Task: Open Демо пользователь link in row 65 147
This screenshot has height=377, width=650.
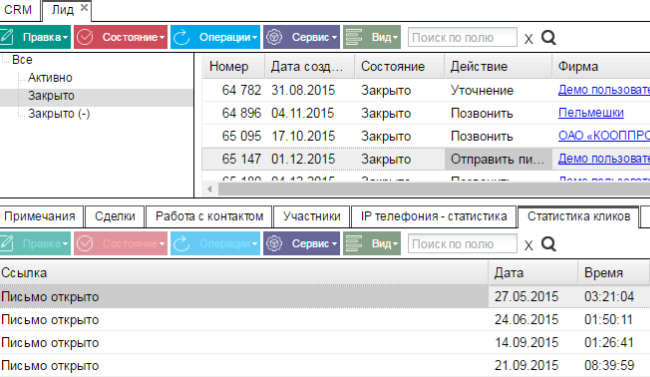Action: coord(604,158)
